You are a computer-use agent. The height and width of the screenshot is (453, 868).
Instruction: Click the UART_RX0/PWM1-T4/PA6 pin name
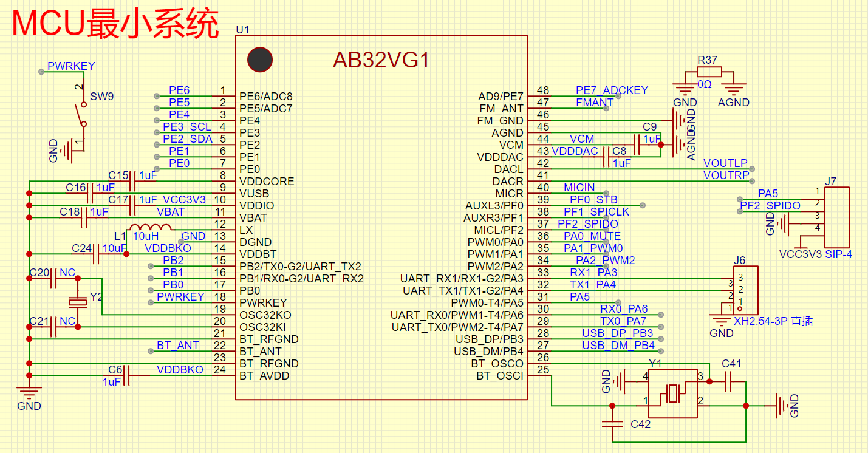click(457, 315)
